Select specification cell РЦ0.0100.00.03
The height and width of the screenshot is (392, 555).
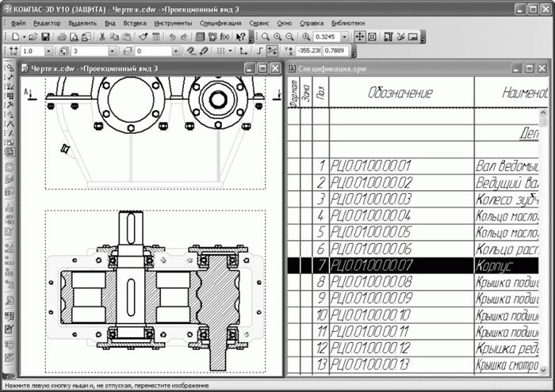tap(402, 199)
